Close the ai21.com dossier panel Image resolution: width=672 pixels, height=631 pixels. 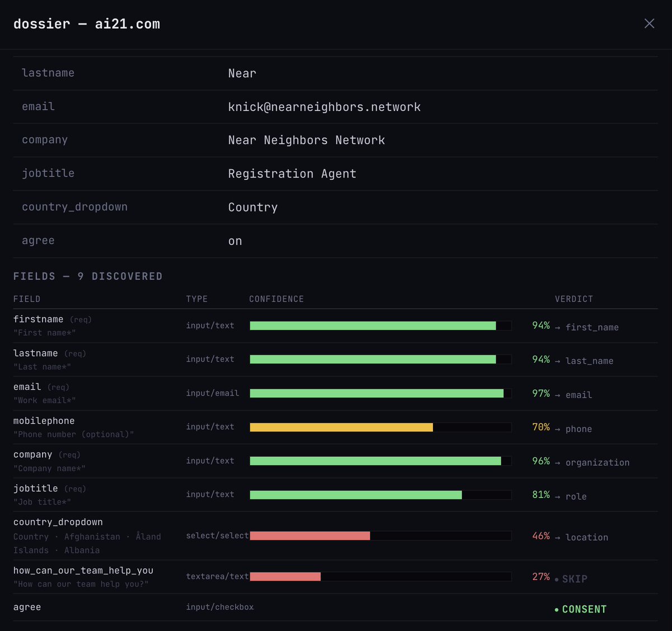(x=649, y=24)
